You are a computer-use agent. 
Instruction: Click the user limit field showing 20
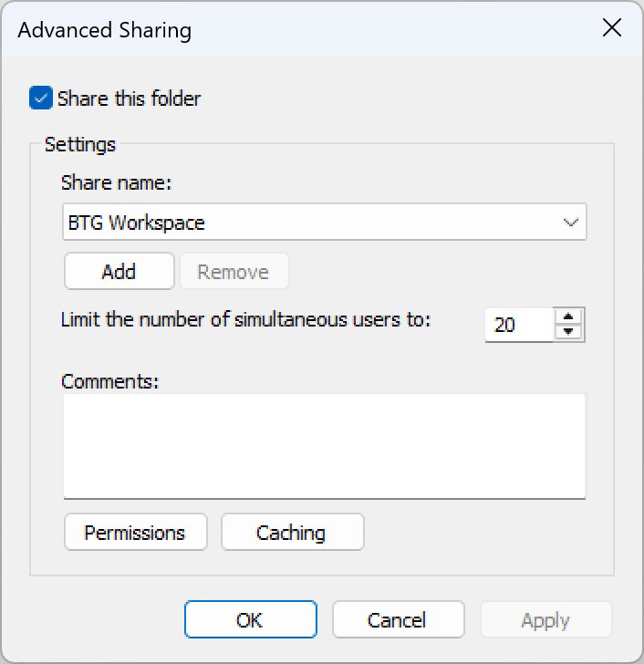pyautogui.click(x=518, y=325)
